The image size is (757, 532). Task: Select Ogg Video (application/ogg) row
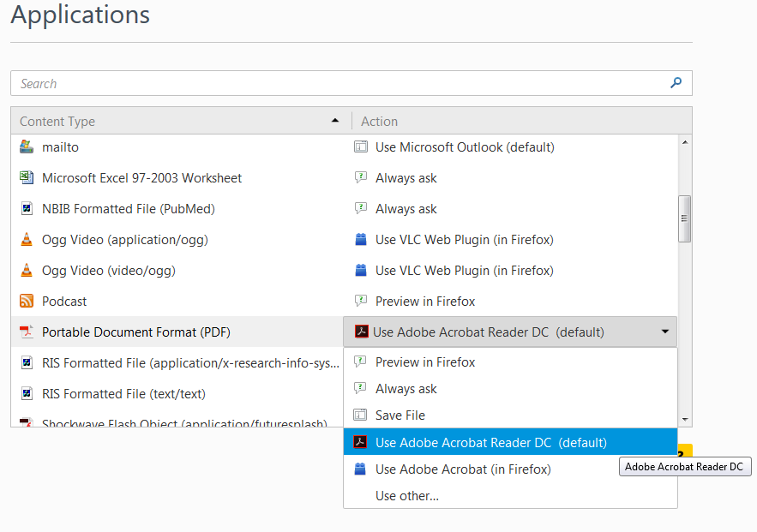[345, 239]
